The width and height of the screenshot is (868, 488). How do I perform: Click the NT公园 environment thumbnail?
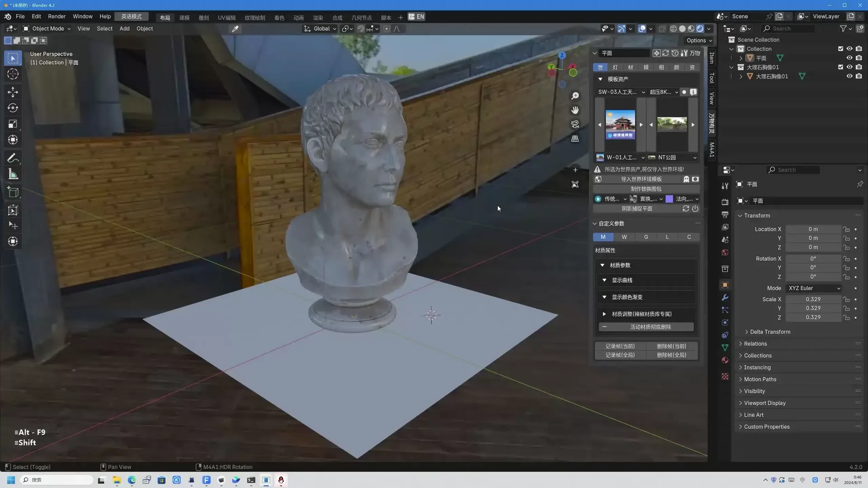[672, 124]
